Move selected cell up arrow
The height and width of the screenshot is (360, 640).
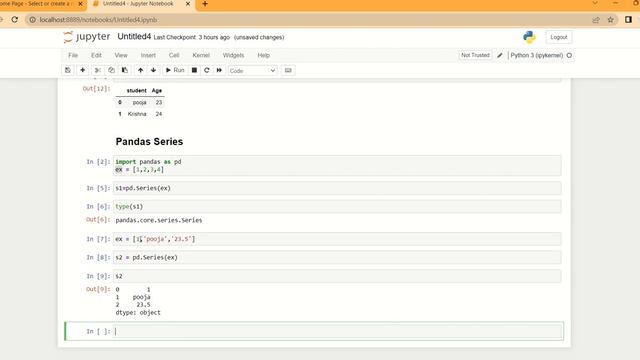[140, 70]
